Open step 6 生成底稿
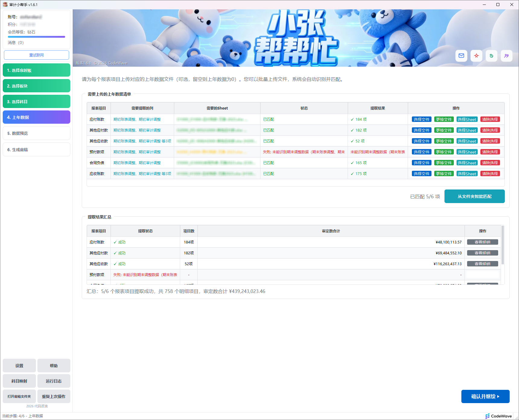519x420 pixels. pyautogui.click(x=37, y=149)
